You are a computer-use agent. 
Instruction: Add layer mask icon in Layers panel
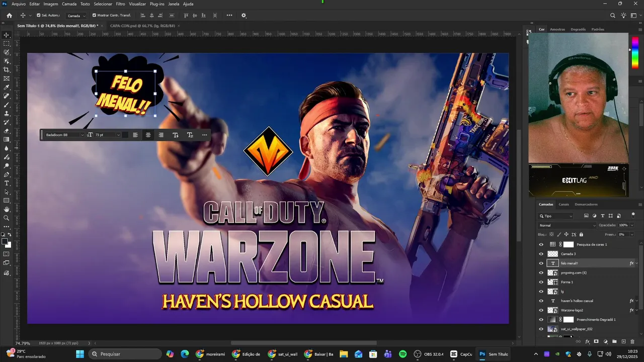(596, 341)
